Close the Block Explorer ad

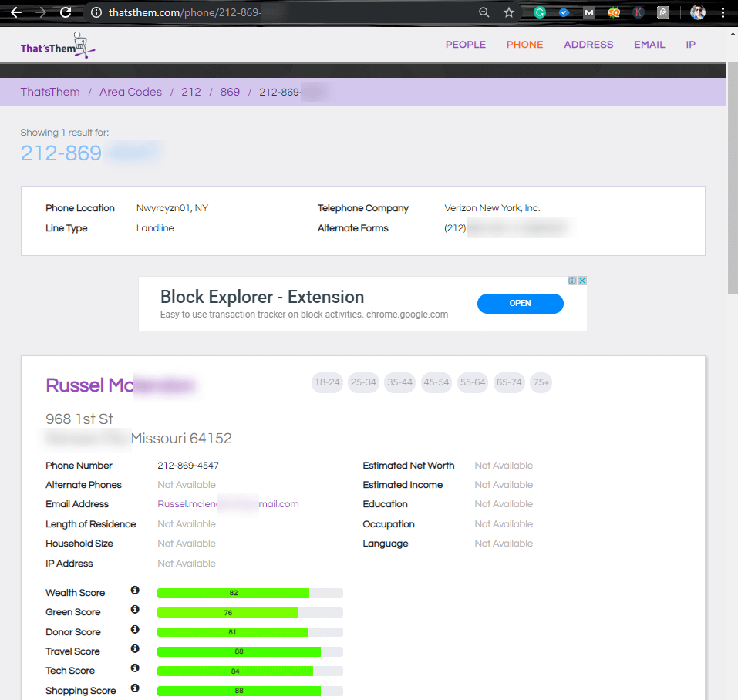[x=582, y=281]
